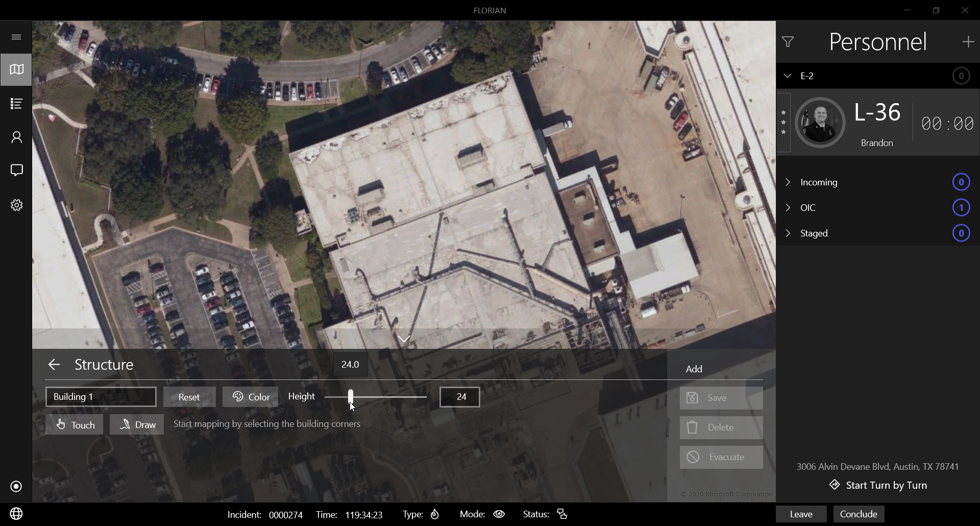
Task: Click the globe icon in status bar
Action: (x=16, y=514)
